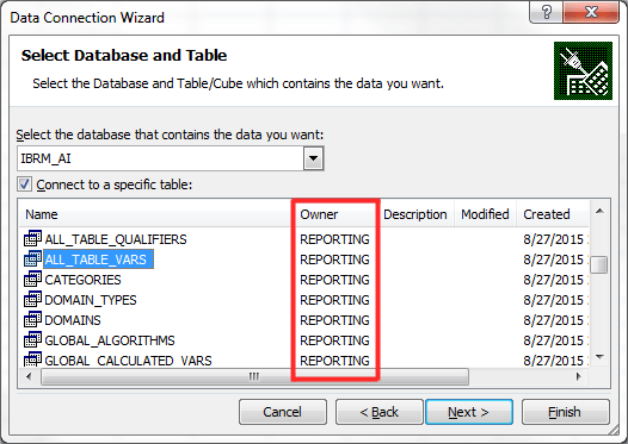This screenshot has height=444, width=628.
Task: Click the DOMAIN_TYPES table icon
Action: (x=33, y=299)
